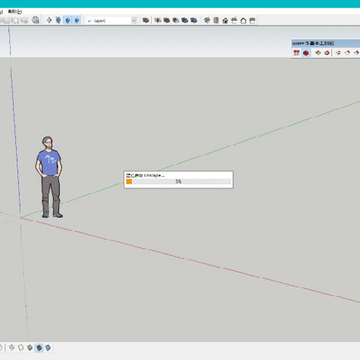Select the Intersect solid tool
The width and height of the screenshot is (360, 360).
158,20
